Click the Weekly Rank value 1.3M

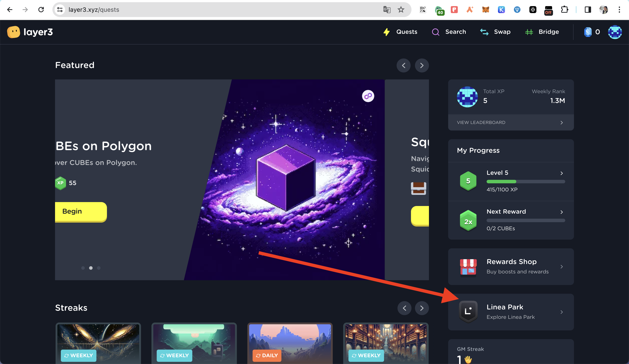(557, 101)
